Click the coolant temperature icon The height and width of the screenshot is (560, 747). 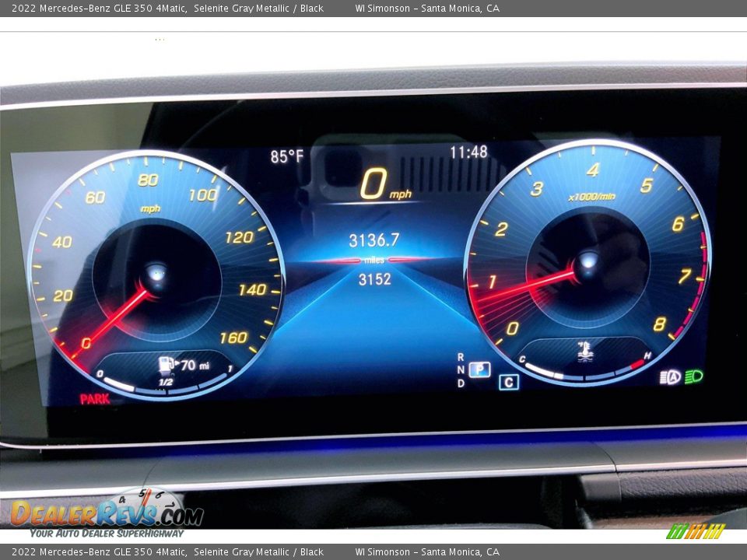tap(585, 352)
